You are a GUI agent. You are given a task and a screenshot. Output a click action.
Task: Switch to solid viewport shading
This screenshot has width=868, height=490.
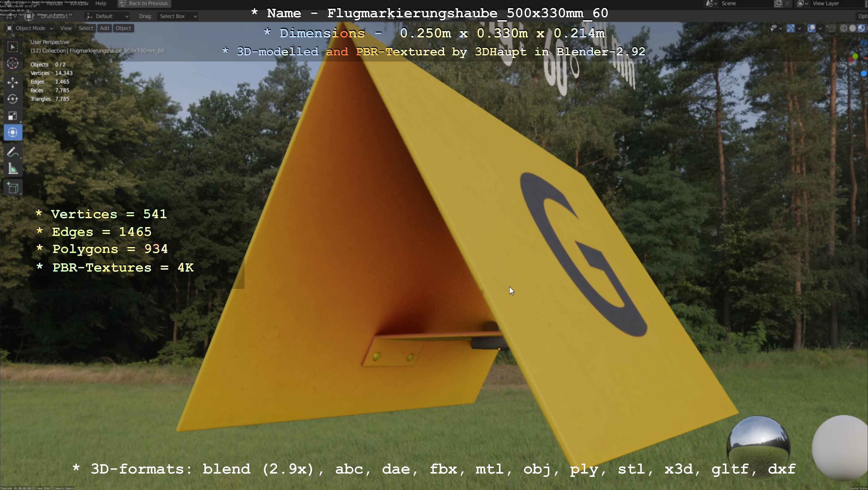click(852, 28)
